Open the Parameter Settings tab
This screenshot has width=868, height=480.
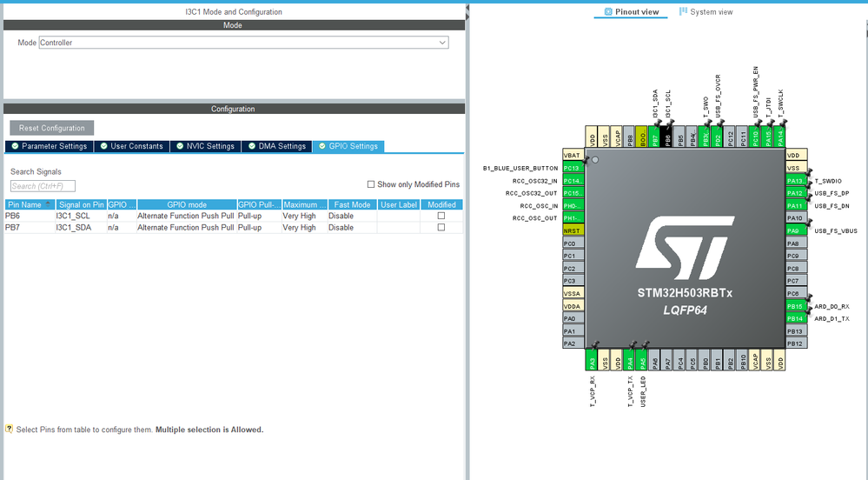click(48, 146)
